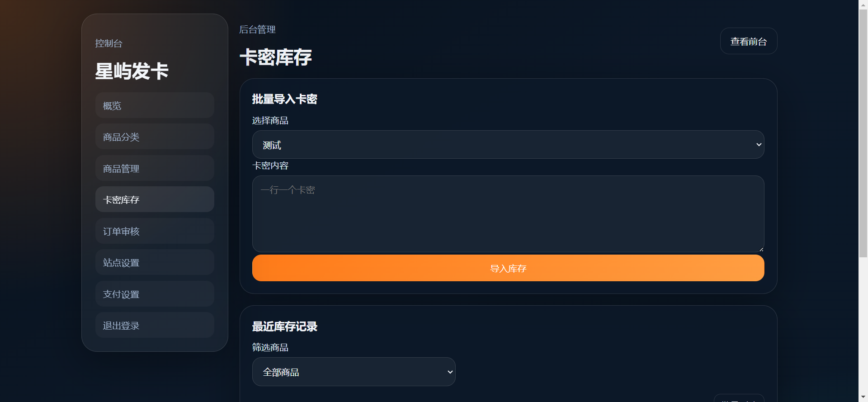
Task: Select the active 卡密库存 sidebar item
Action: click(x=155, y=199)
